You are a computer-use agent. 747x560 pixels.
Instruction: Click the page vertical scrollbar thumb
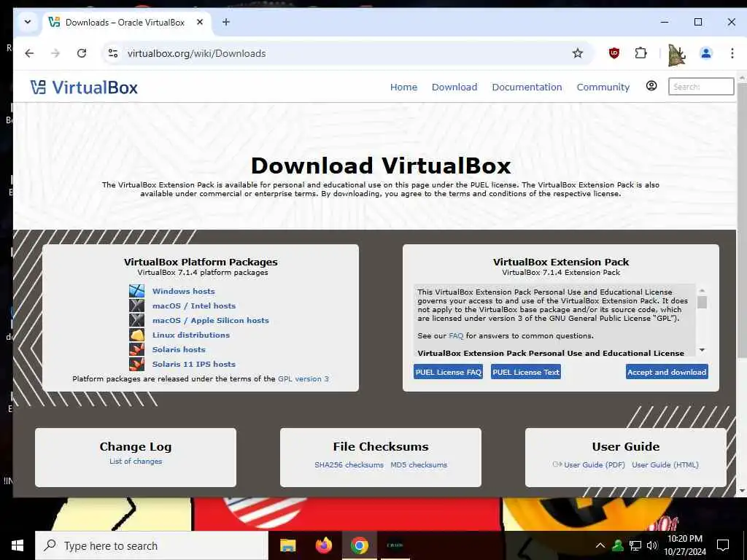(742, 220)
